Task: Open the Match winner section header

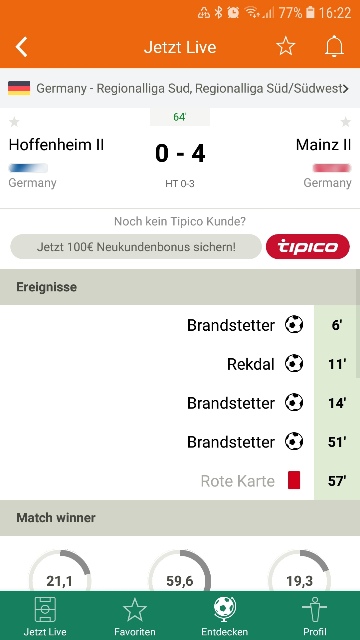Action: [x=180, y=518]
